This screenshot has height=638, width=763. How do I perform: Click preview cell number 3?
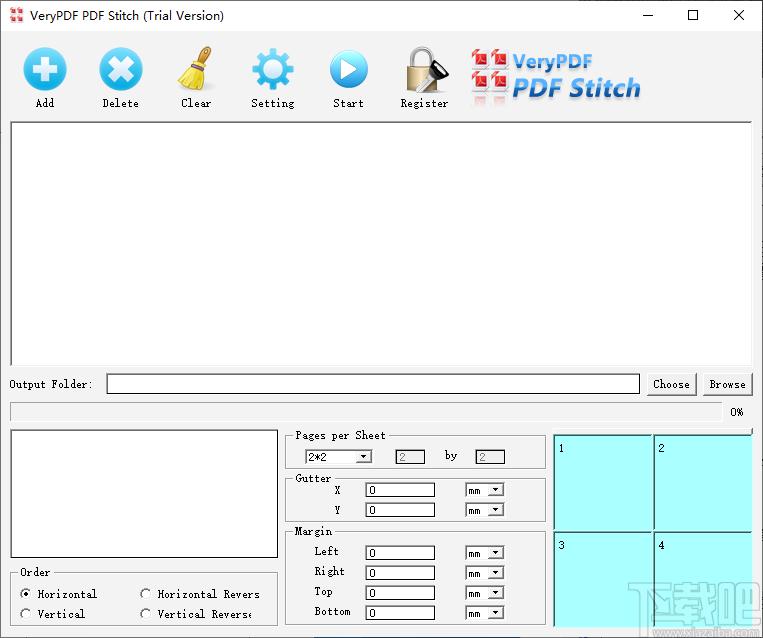point(602,580)
